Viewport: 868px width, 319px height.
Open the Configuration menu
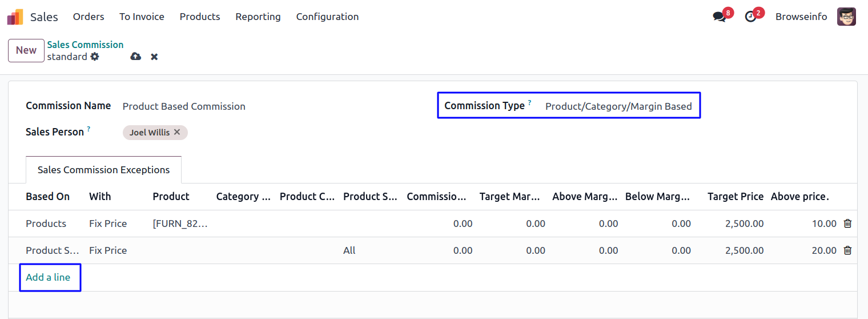click(x=327, y=17)
